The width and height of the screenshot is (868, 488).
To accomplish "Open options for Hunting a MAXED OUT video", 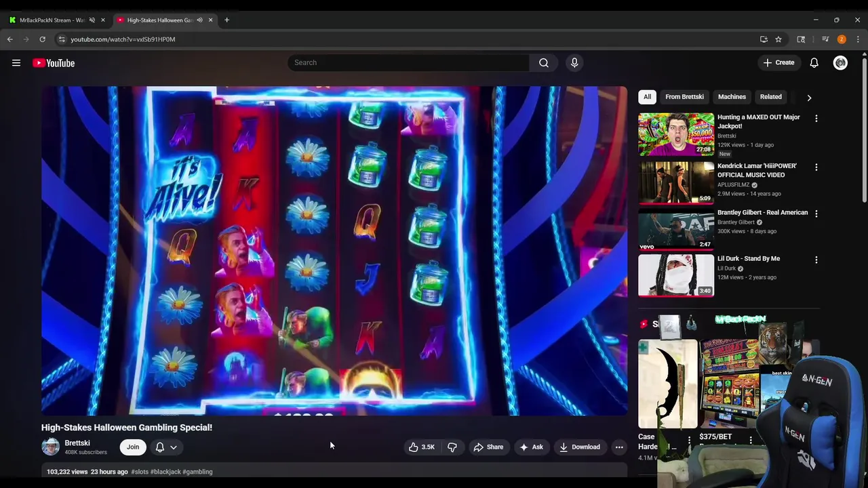I will point(816,119).
